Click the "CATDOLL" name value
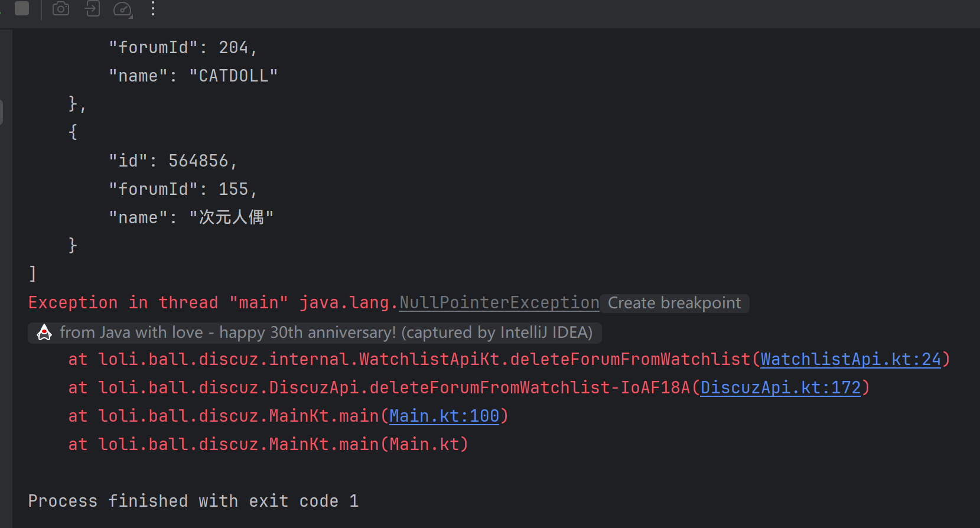 coord(233,76)
